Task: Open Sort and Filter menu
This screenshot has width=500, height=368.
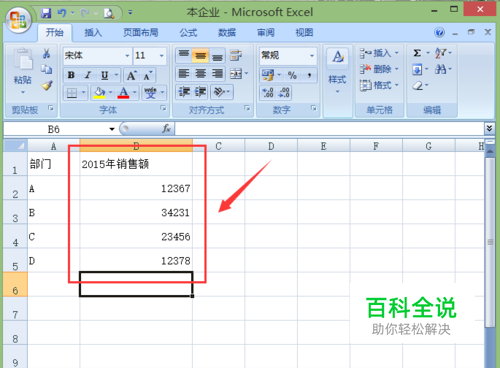Action: pos(443,53)
